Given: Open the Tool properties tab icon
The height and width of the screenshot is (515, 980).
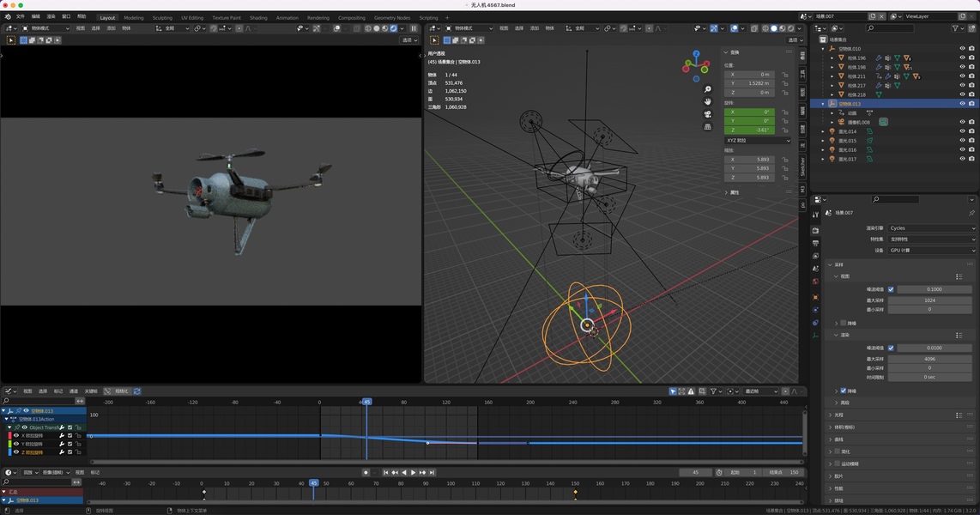Looking at the screenshot, I should click(815, 215).
